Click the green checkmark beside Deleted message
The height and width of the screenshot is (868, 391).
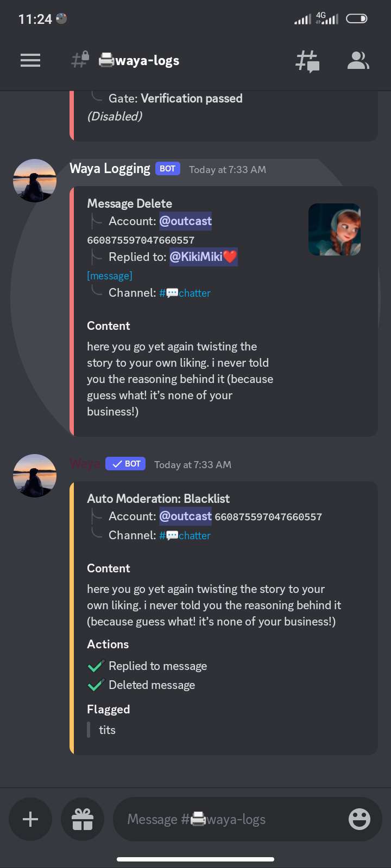click(96, 685)
